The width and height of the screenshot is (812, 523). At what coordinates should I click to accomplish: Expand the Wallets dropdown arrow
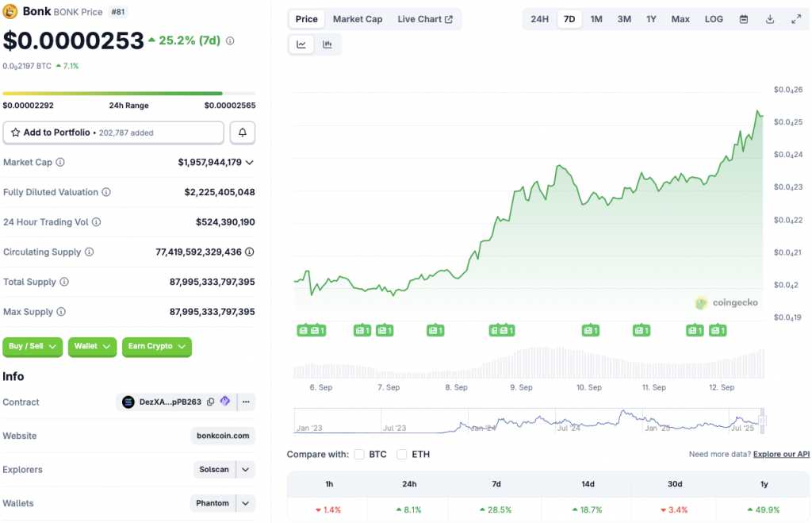[x=246, y=503]
